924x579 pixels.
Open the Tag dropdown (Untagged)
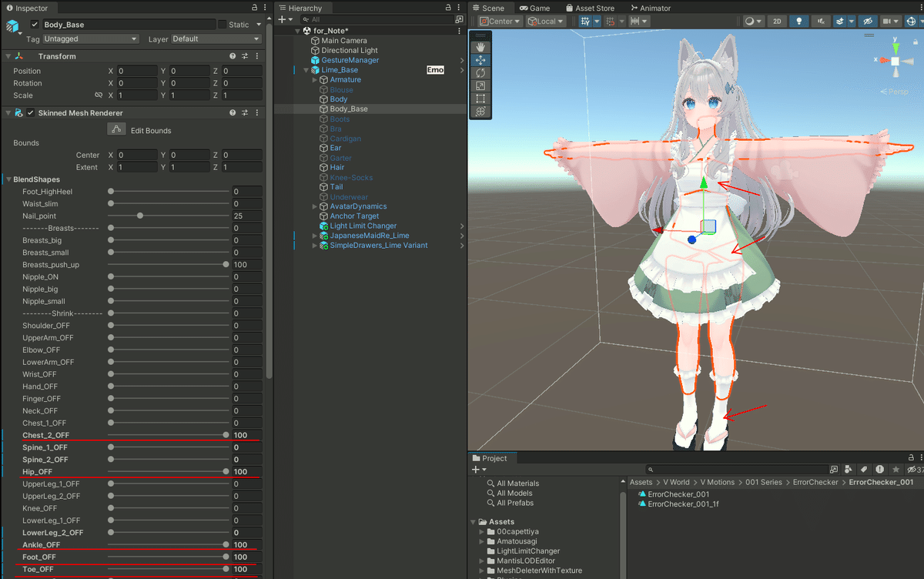point(91,38)
